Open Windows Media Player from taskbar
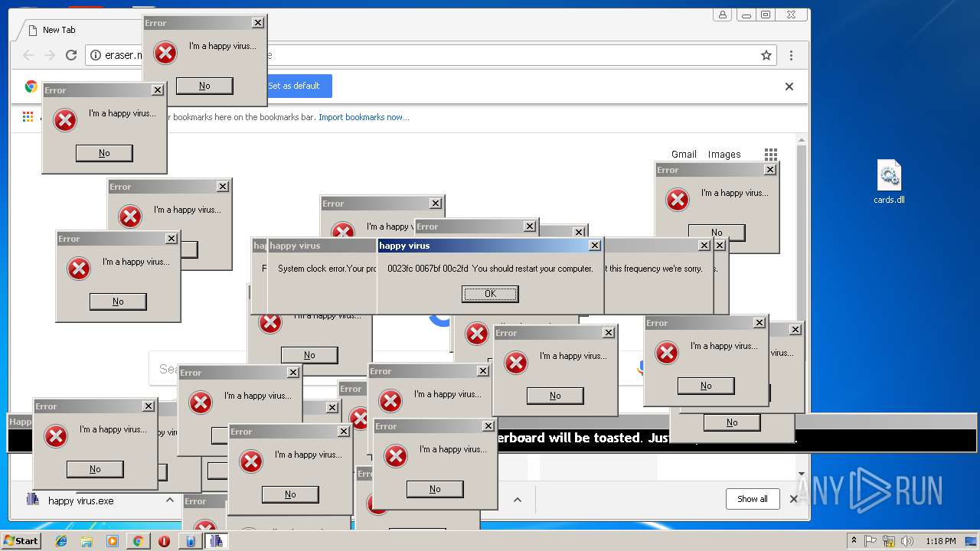 113,541
